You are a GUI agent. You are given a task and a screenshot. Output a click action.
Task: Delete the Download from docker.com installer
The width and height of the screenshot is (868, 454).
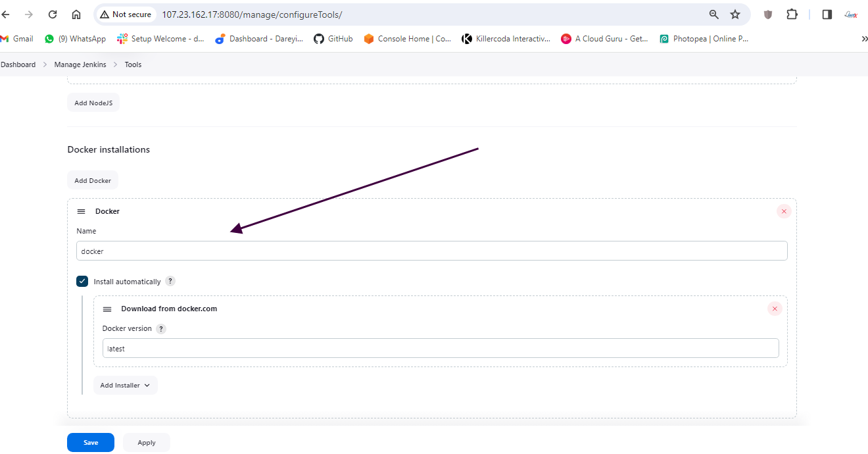coord(775,309)
